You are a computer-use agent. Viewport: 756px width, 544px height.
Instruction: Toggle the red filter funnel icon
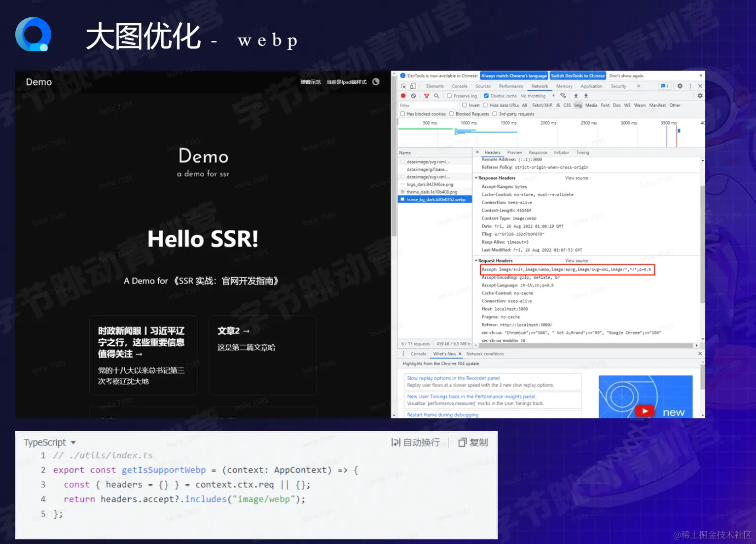pyautogui.click(x=427, y=96)
